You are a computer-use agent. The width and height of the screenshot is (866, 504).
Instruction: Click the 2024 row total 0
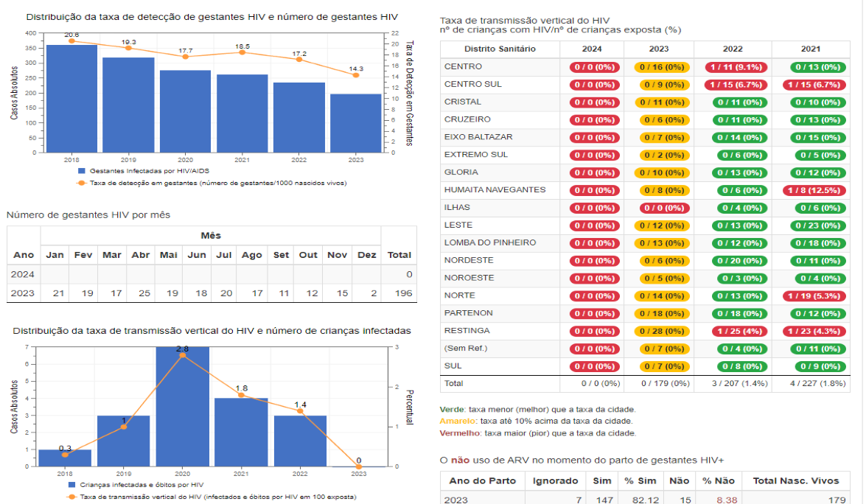point(409,274)
